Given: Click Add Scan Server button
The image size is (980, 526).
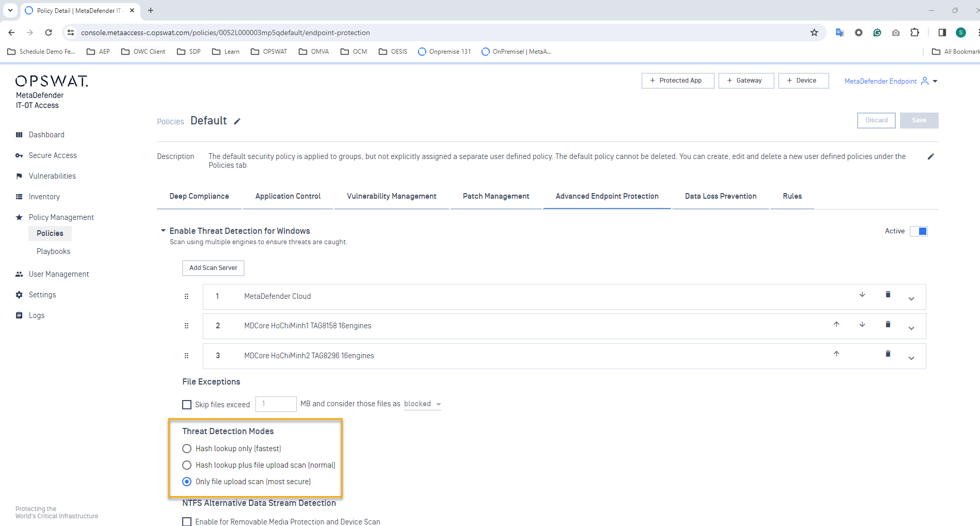Looking at the screenshot, I should click(x=213, y=268).
